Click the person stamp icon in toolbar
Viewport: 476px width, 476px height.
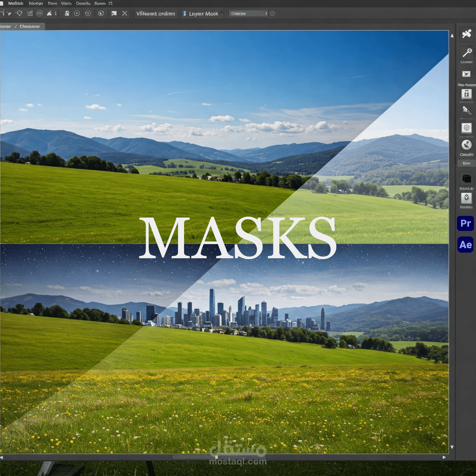tap(67, 13)
